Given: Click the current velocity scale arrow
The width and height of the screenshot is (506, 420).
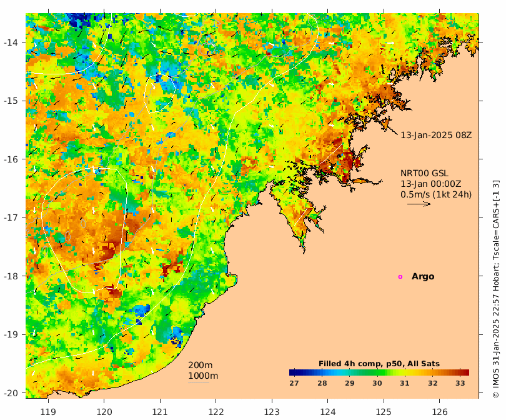Looking at the screenshot, I should (x=419, y=204).
